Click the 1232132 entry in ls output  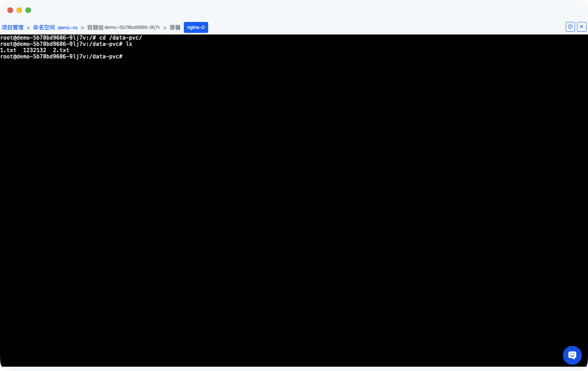34,51
